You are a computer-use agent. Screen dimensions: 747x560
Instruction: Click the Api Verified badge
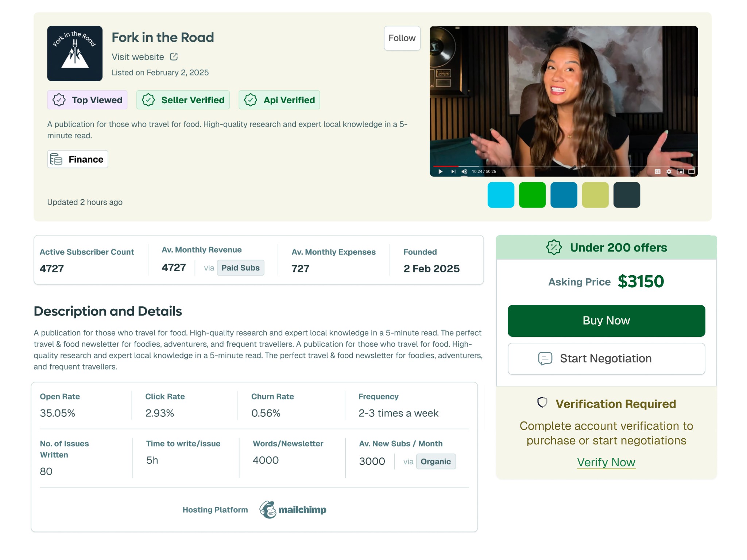pyautogui.click(x=279, y=100)
